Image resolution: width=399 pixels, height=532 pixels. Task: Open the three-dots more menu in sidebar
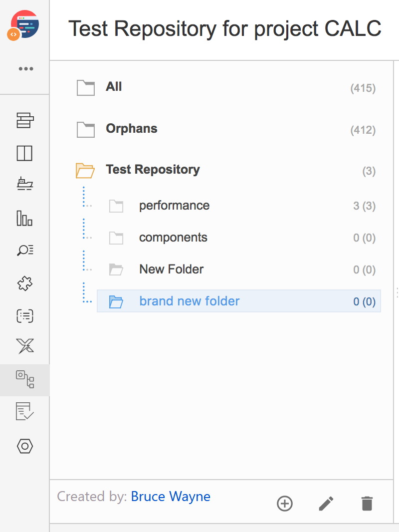pyautogui.click(x=26, y=68)
